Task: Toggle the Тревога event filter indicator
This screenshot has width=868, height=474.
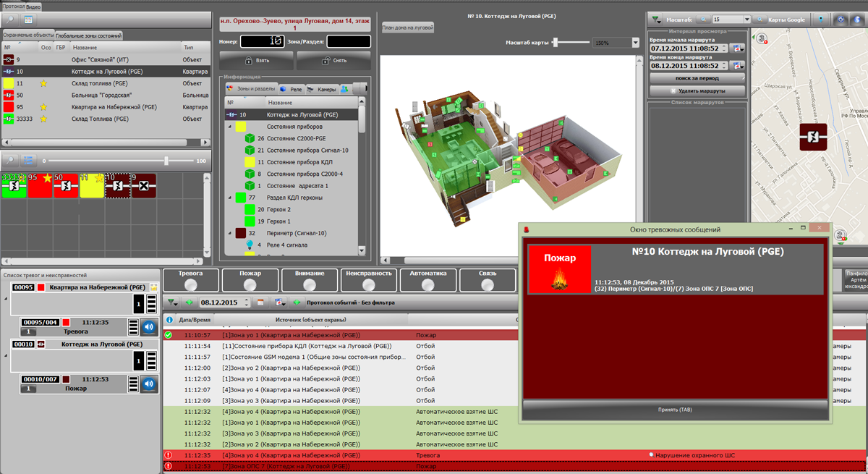Action: (x=191, y=284)
